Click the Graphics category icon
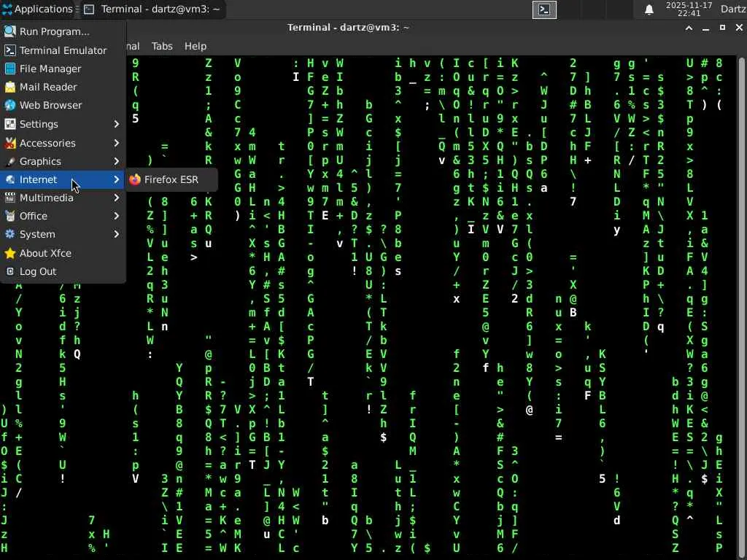This screenshot has height=560, width=747. [x=10, y=161]
